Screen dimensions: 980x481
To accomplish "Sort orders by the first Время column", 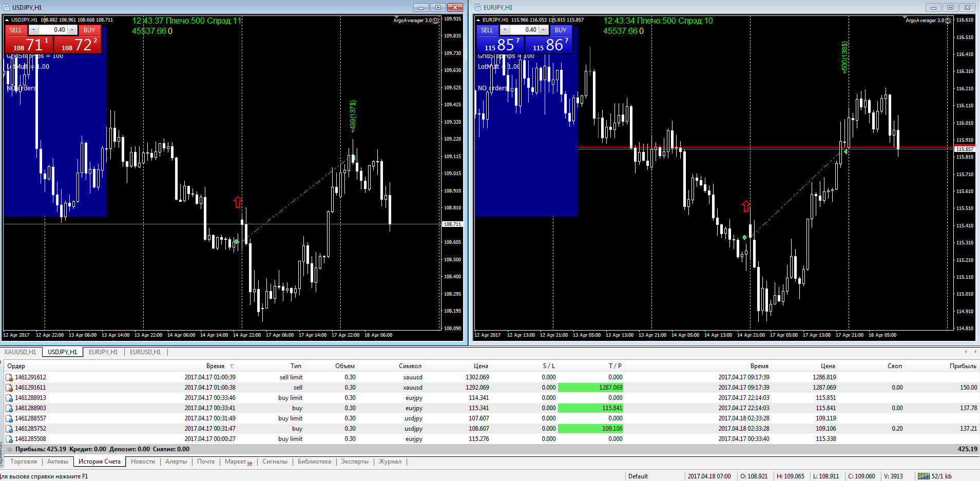I will (216, 366).
